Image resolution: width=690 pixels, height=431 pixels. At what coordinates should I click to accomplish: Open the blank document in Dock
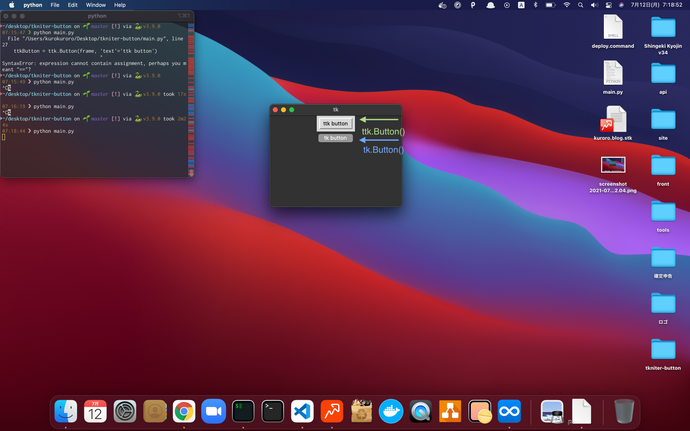pyautogui.click(x=581, y=411)
